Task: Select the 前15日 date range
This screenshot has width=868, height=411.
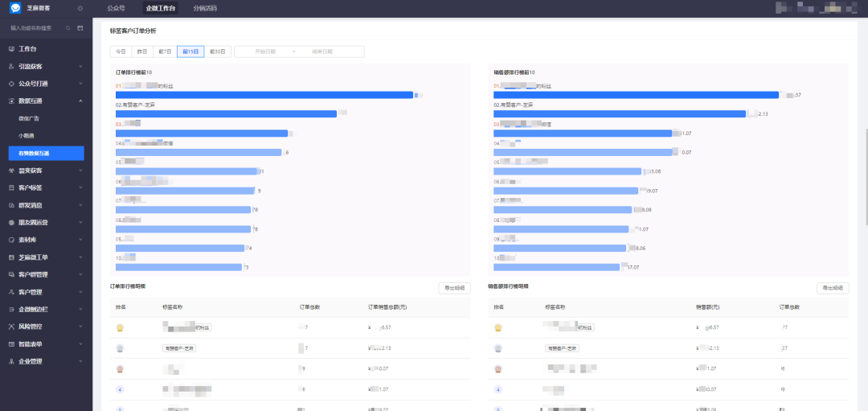Action: pyautogui.click(x=190, y=51)
